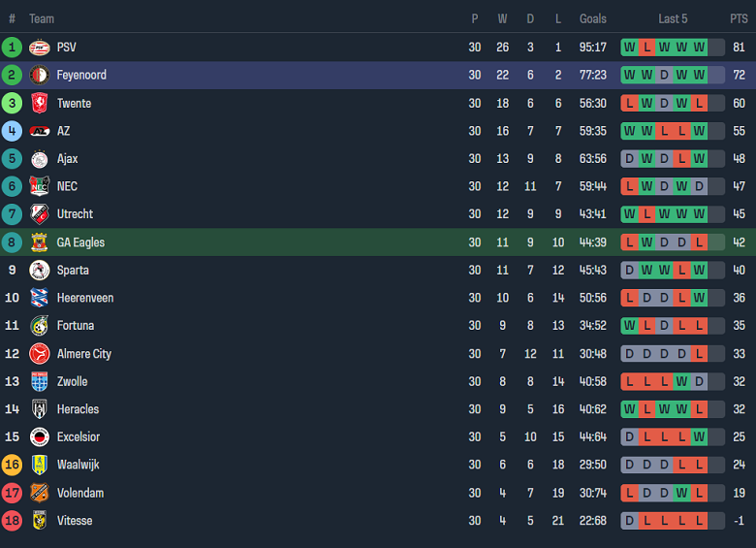Viewport: 756px width, 548px height.
Task: Click PSV's most recent form result box
Action: click(699, 48)
